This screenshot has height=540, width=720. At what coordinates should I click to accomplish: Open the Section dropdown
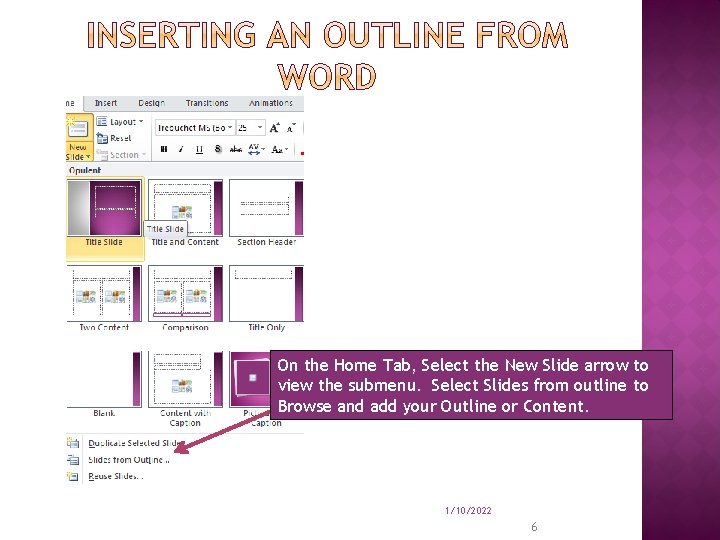point(121,155)
